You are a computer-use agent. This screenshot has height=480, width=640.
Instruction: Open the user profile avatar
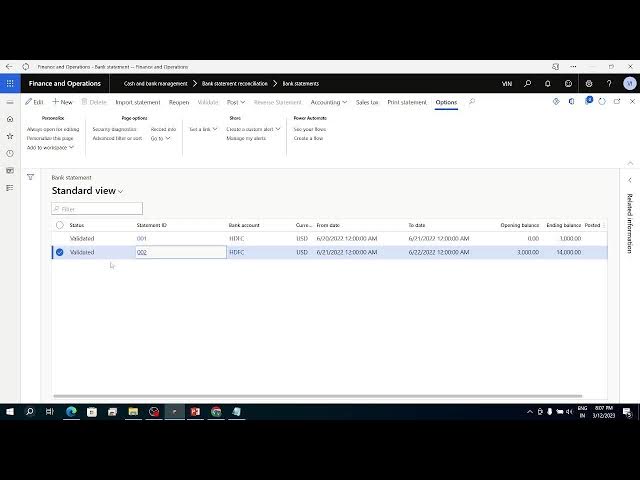(630, 84)
